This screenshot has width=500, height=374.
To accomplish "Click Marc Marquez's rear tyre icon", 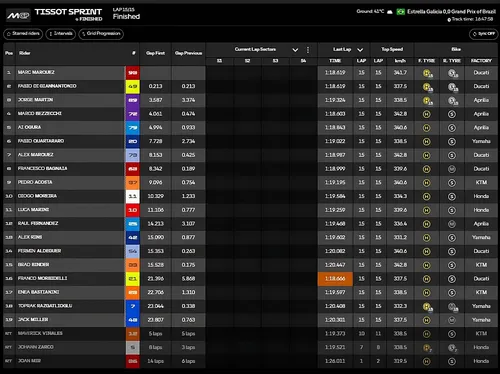I will click(x=453, y=73).
